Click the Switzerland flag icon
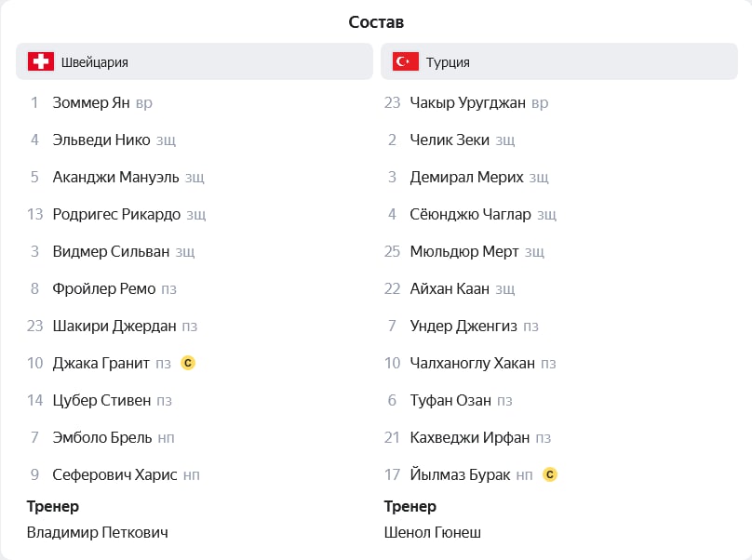The width and height of the screenshot is (752, 560). [41, 61]
